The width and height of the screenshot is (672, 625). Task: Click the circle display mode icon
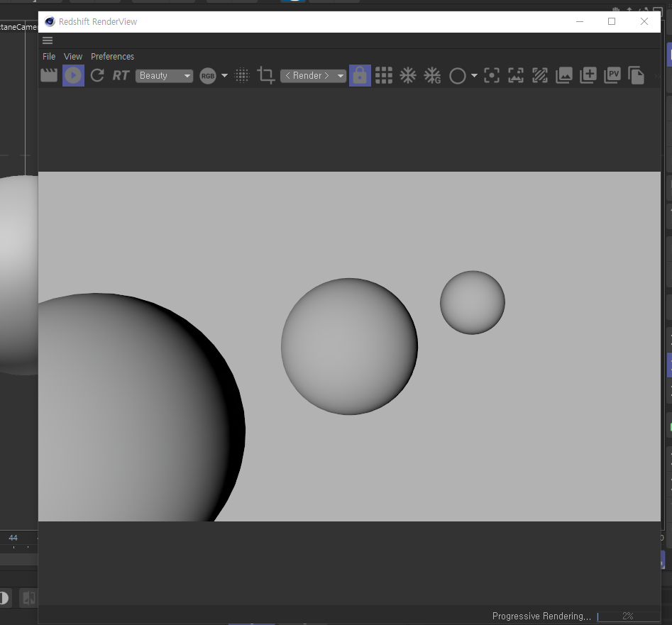click(x=458, y=76)
